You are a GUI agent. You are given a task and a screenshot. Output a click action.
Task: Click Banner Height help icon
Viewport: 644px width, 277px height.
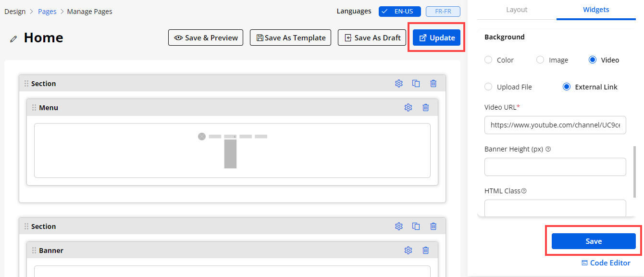click(x=548, y=149)
